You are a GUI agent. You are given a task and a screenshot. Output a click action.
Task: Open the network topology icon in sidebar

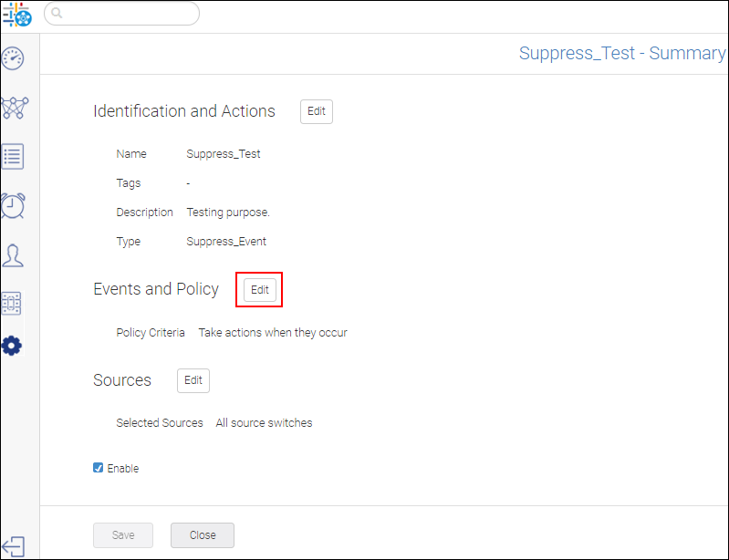[15, 108]
